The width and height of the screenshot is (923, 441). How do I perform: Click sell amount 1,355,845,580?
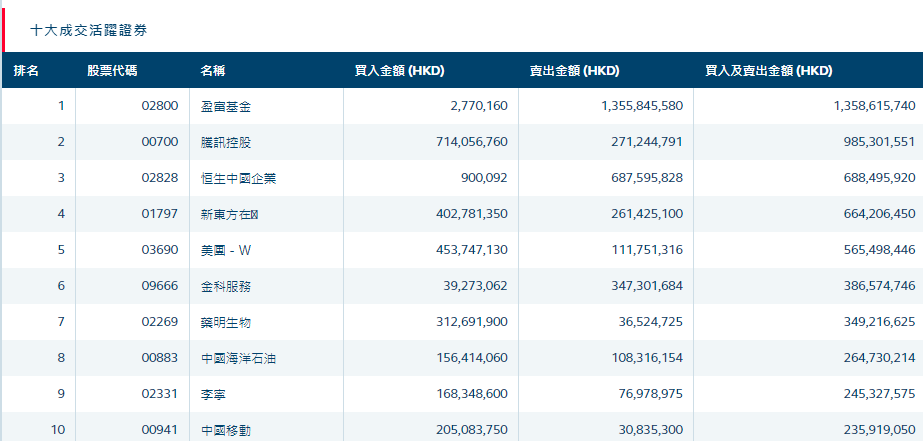pos(642,106)
